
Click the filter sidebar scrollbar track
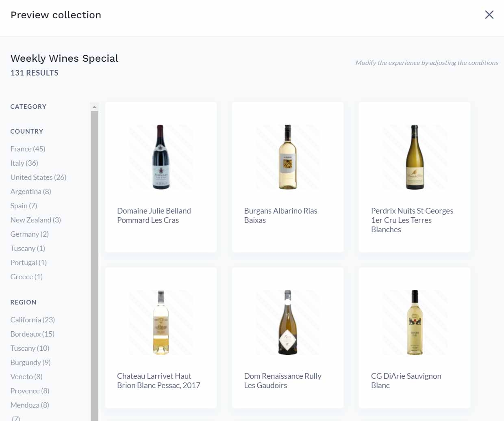95,266
